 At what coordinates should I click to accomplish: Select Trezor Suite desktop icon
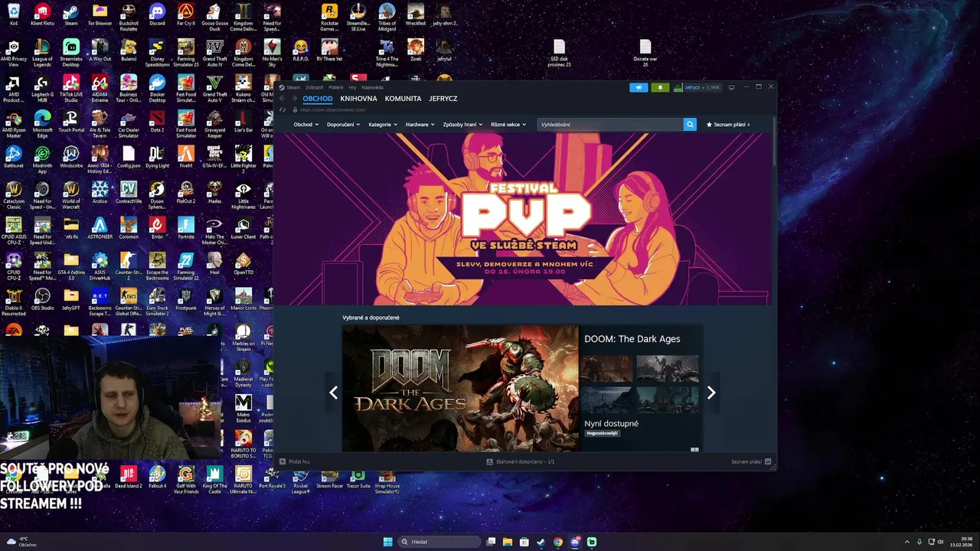[x=358, y=478]
